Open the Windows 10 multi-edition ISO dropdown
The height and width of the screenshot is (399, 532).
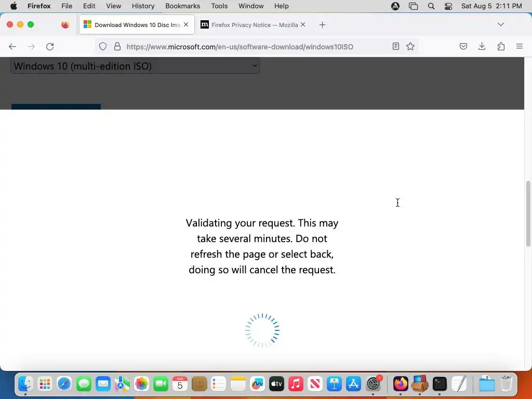click(x=135, y=66)
